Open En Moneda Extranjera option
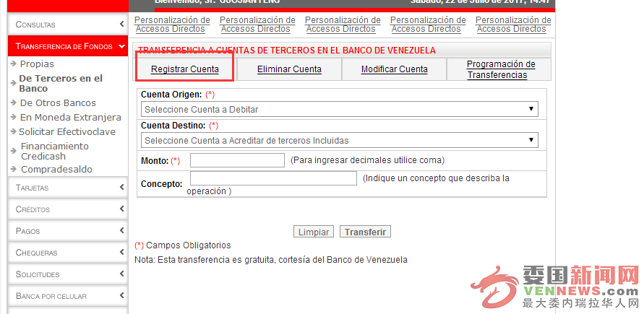This screenshot has height=314, width=644. coord(71,117)
